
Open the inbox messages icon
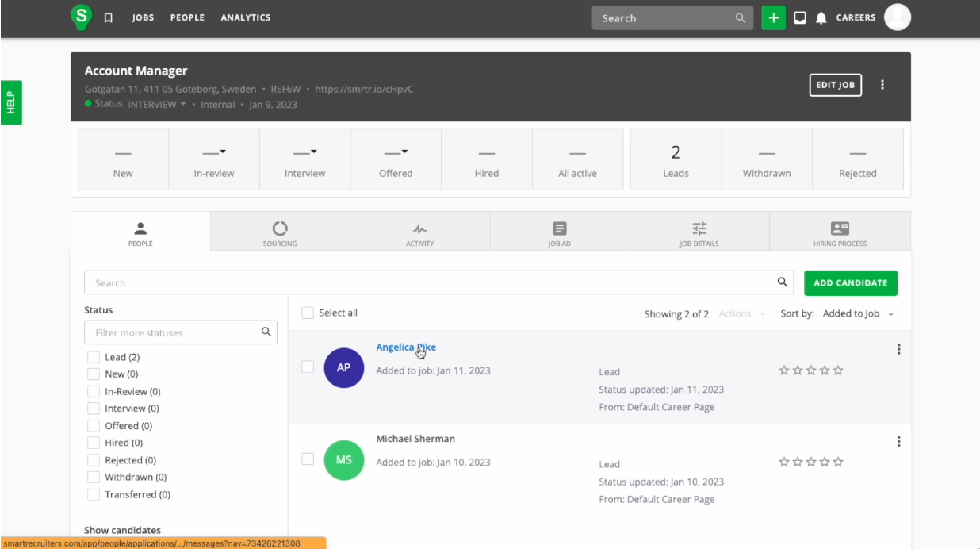[800, 17]
